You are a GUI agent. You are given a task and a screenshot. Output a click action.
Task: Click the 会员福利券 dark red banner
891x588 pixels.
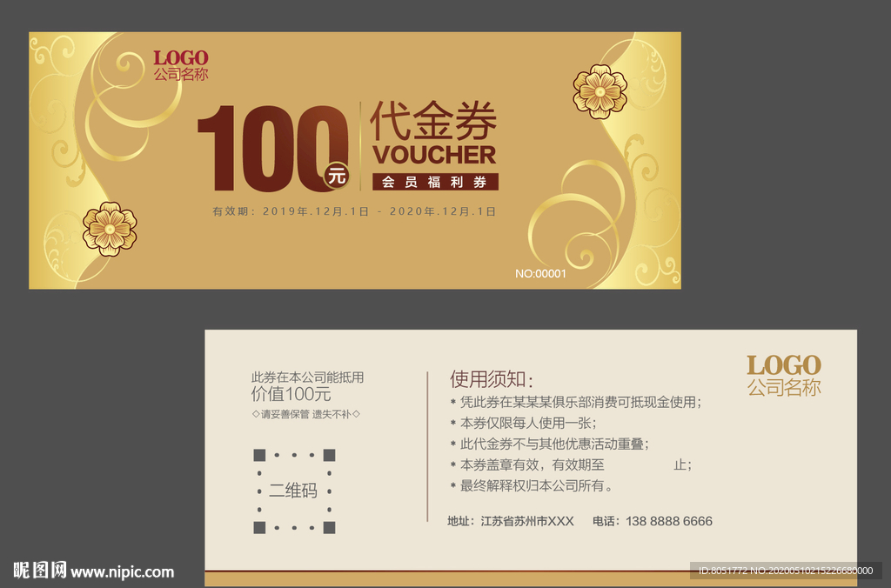coord(435,182)
